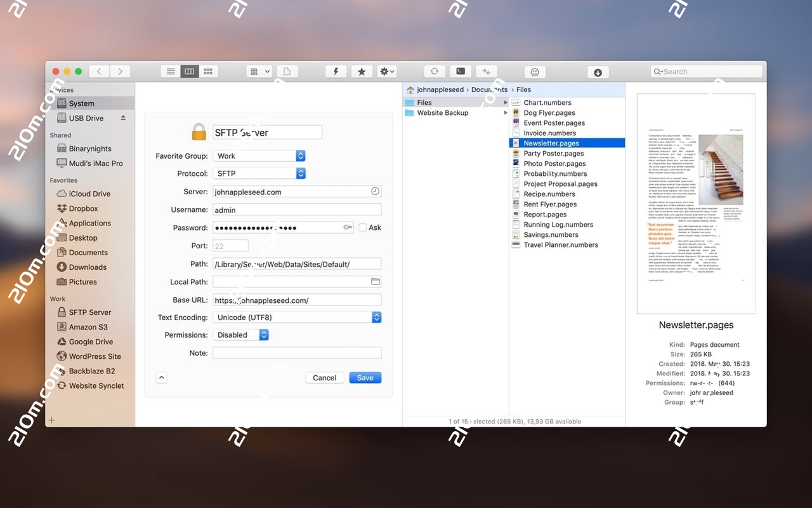Edit the SFTP Server name field
The height and width of the screenshot is (508, 812).
click(267, 132)
